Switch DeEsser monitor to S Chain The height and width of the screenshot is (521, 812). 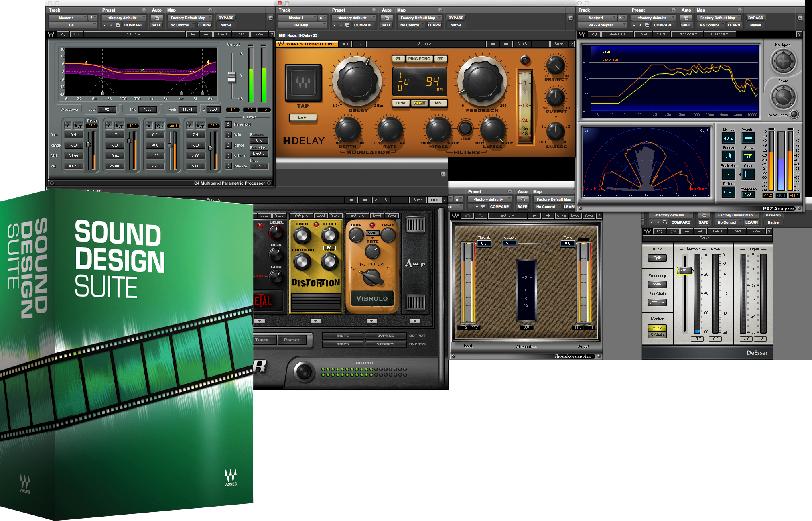657,334
